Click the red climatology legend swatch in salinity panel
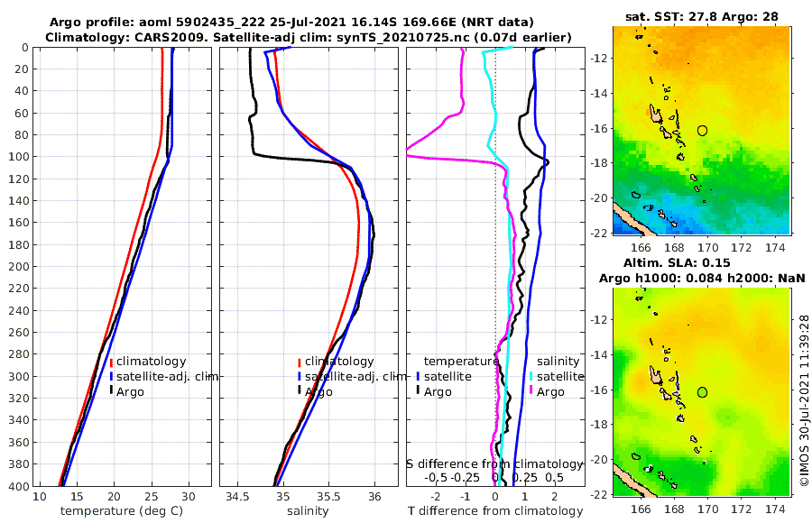Screen dimensions: 812x523 [x=300, y=362]
